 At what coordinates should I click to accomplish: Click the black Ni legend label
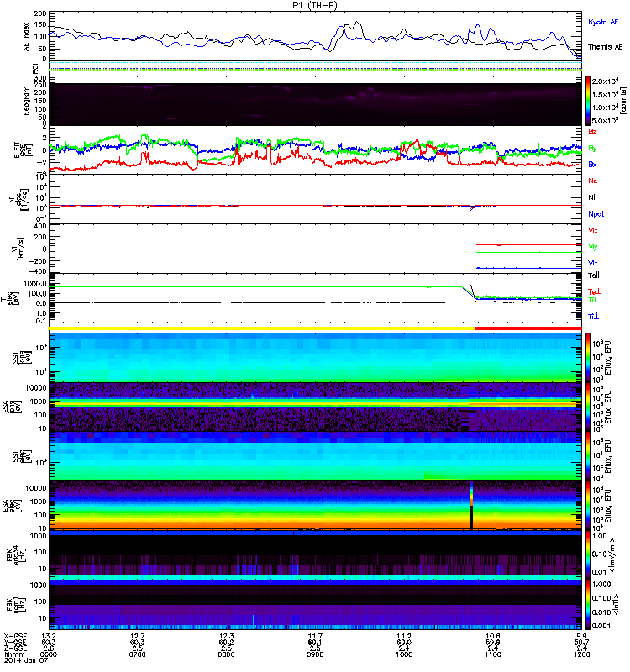tap(591, 197)
